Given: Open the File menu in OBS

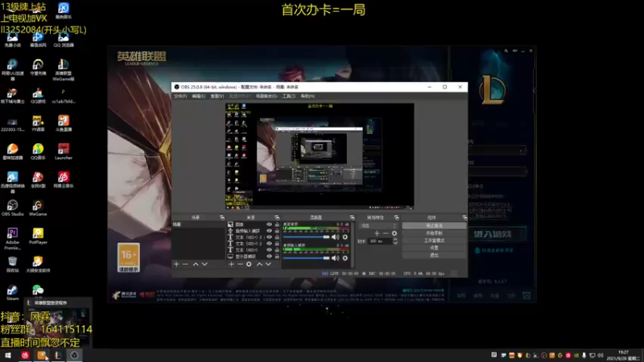Looking at the screenshot, I should click(x=180, y=96).
